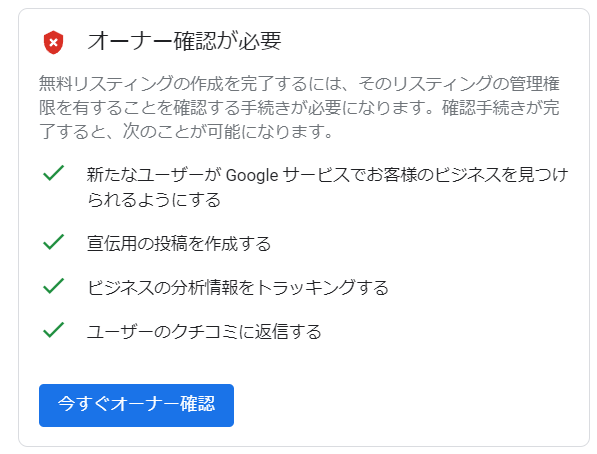Image resolution: width=597 pixels, height=454 pixels.
Task: Click the green checkmark beside 宣伝用の投稿を作成する
Action: pos(53,242)
